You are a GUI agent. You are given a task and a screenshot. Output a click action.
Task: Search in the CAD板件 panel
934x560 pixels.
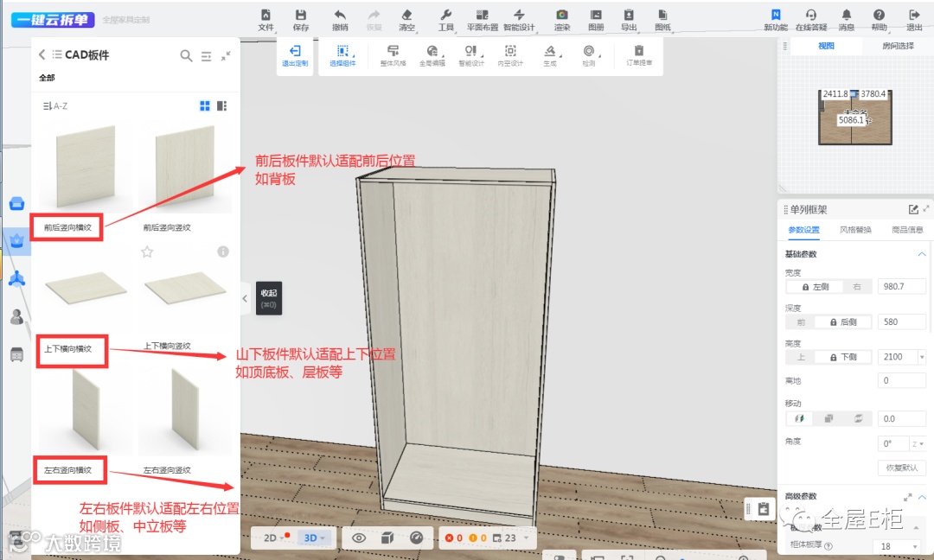186,55
